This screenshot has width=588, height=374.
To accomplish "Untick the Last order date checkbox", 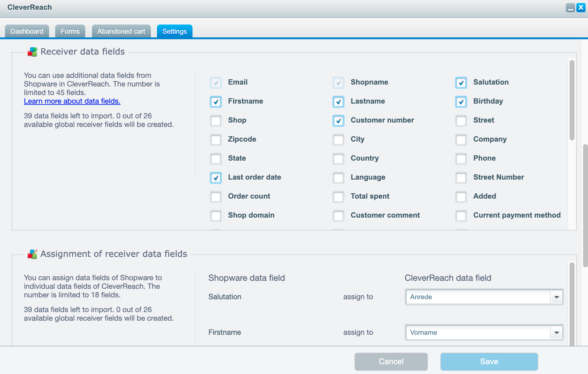I will (216, 178).
